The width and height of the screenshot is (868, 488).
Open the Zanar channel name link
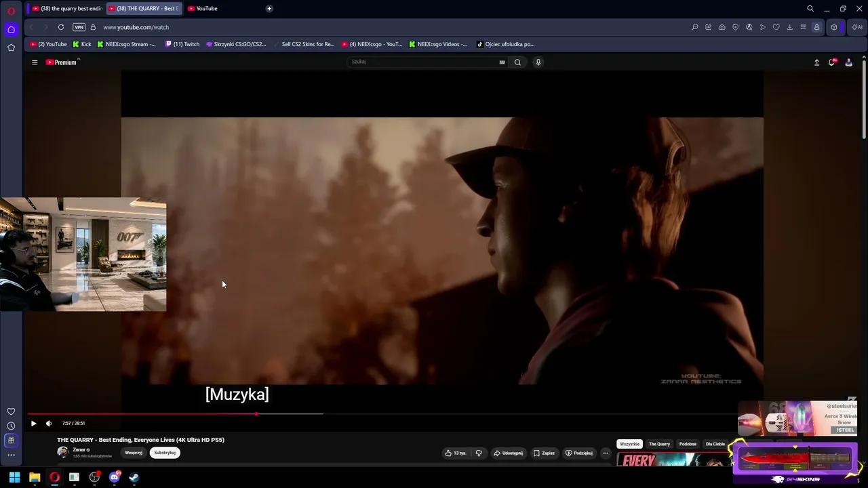coord(79,450)
